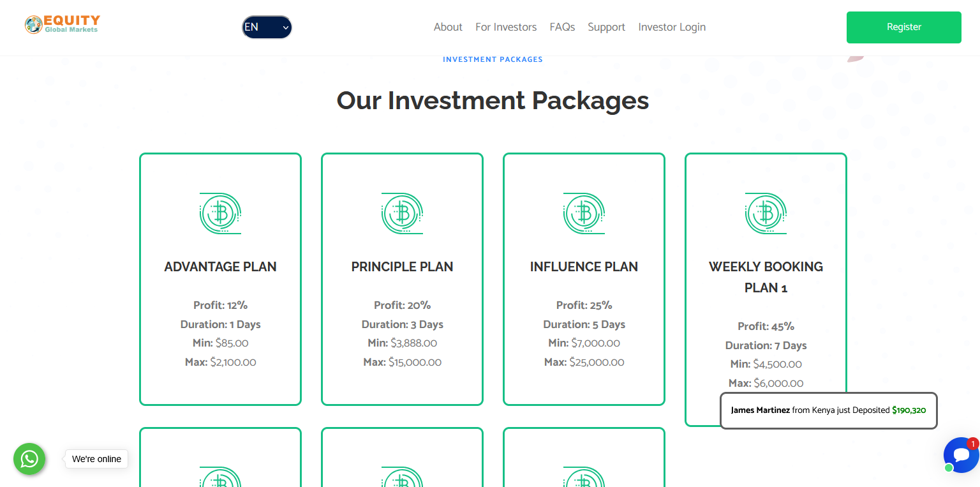Click Weekly Booking Plan 1 bitcoin icon

[x=766, y=213]
